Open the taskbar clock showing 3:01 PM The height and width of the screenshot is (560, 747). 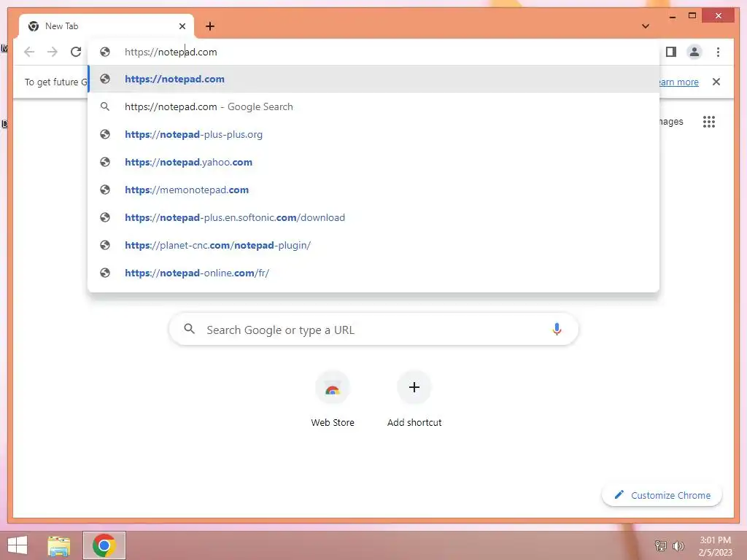[x=715, y=545]
